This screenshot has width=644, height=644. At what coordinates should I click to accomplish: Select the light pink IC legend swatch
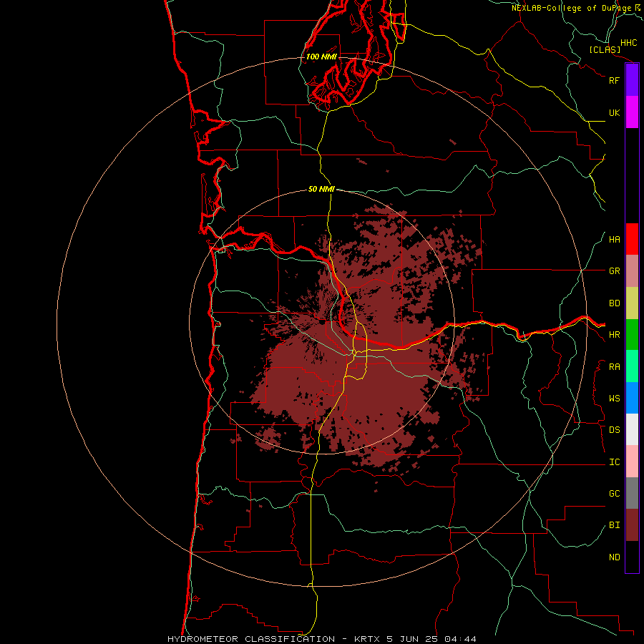coord(632,462)
